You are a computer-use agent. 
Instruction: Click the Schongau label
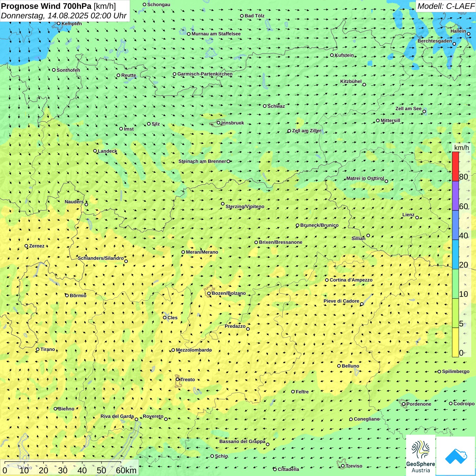(158, 4)
